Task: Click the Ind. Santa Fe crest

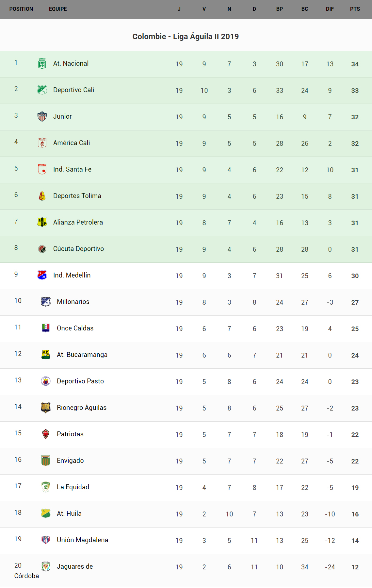Action: click(42, 169)
